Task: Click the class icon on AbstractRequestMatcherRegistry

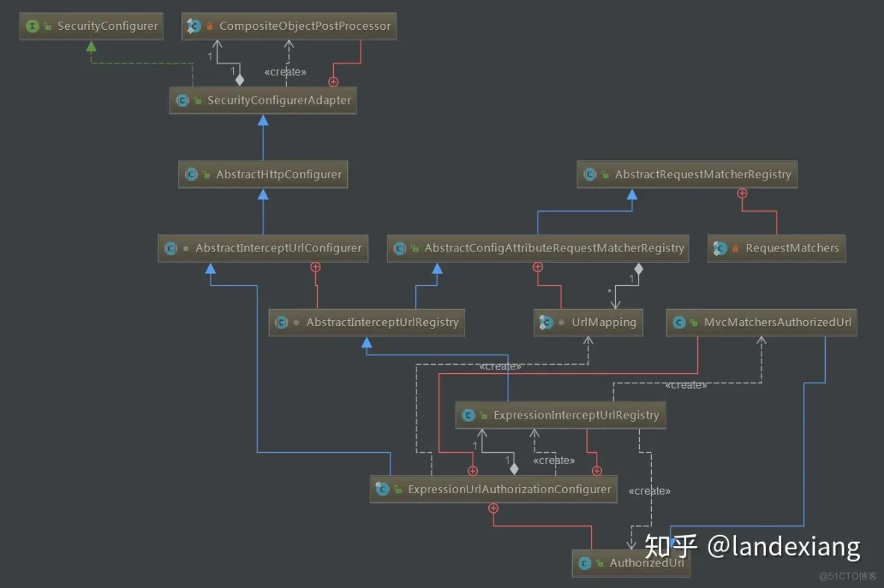Action: point(590,175)
